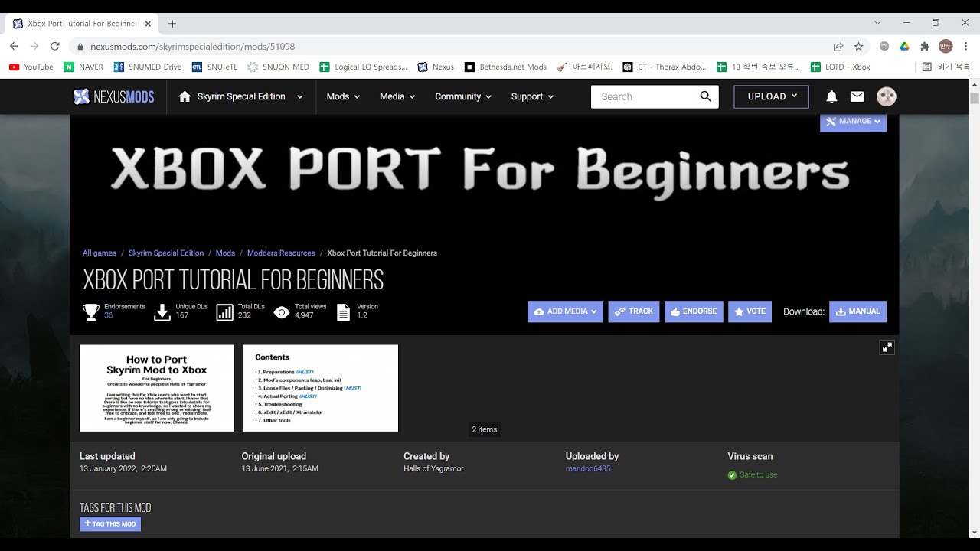Open the LOTD - Xbox bookmark
The height and width of the screenshot is (551, 980).
pos(841,67)
